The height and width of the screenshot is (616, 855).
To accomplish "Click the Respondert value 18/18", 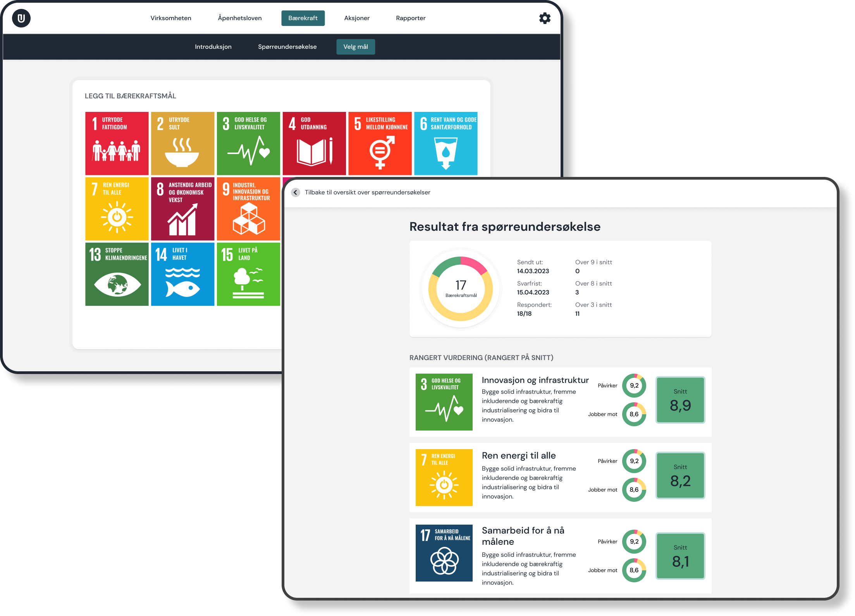I will (524, 314).
